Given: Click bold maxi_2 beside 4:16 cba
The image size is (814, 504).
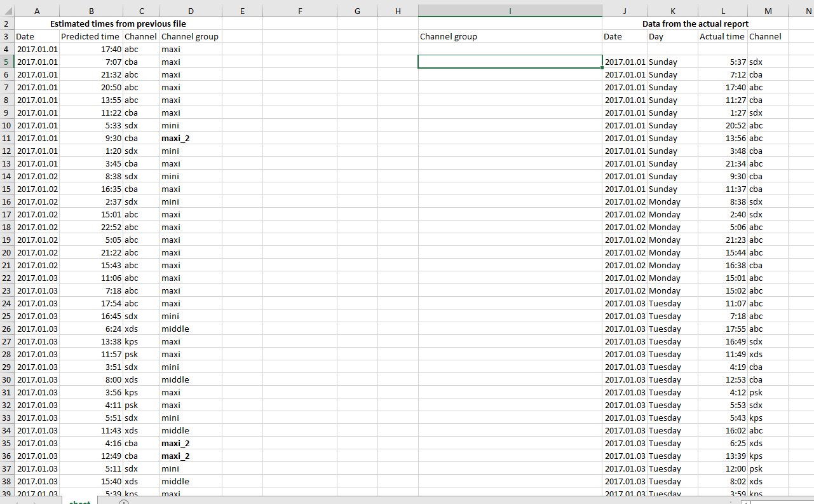Looking at the screenshot, I should tap(191, 443).
